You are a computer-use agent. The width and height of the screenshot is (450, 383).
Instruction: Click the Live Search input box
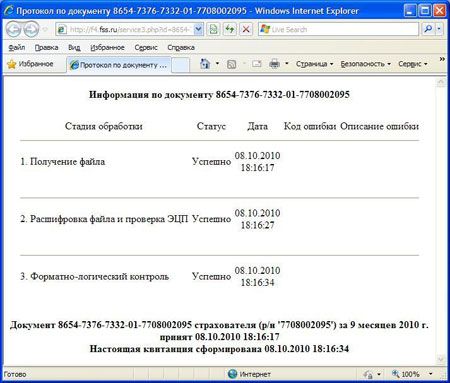(338, 29)
